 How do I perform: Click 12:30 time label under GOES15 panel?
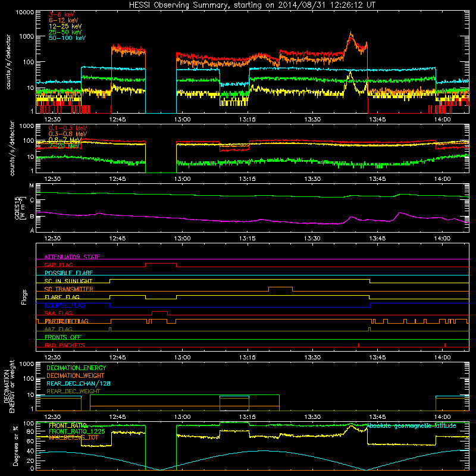tap(52, 239)
